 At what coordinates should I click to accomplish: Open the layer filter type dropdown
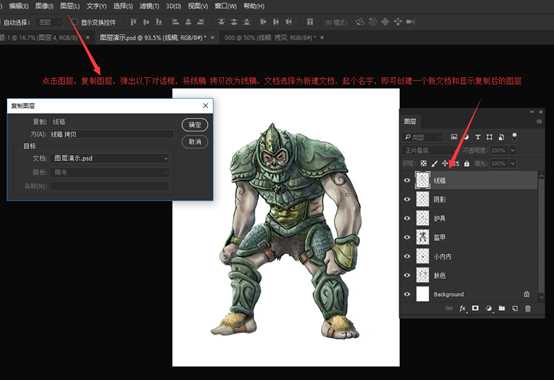[423, 137]
